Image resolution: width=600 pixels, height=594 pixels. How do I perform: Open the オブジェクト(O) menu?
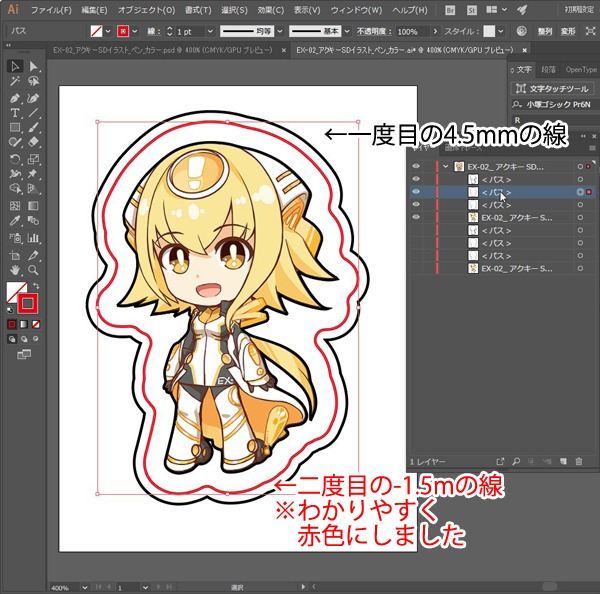146,10
